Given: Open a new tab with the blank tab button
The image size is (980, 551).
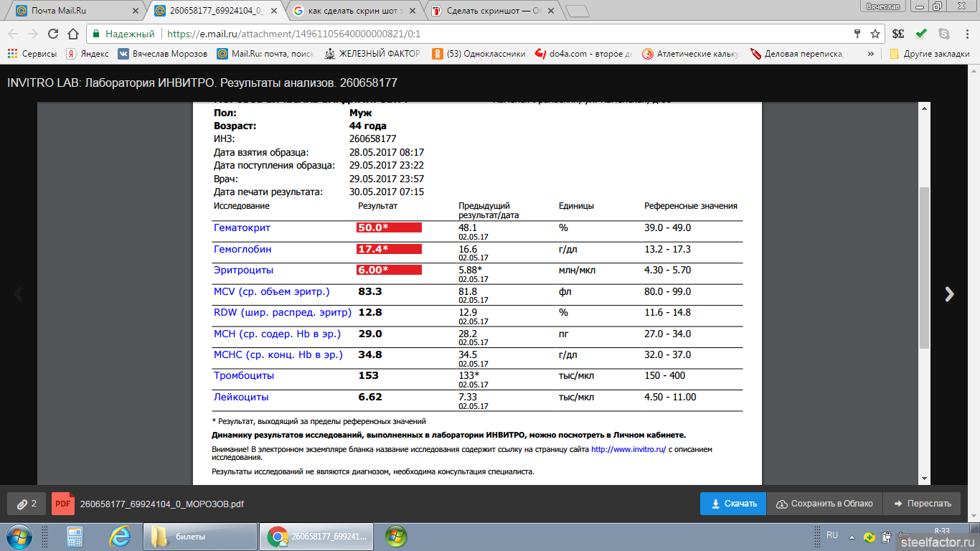Looking at the screenshot, I should 577,11.
